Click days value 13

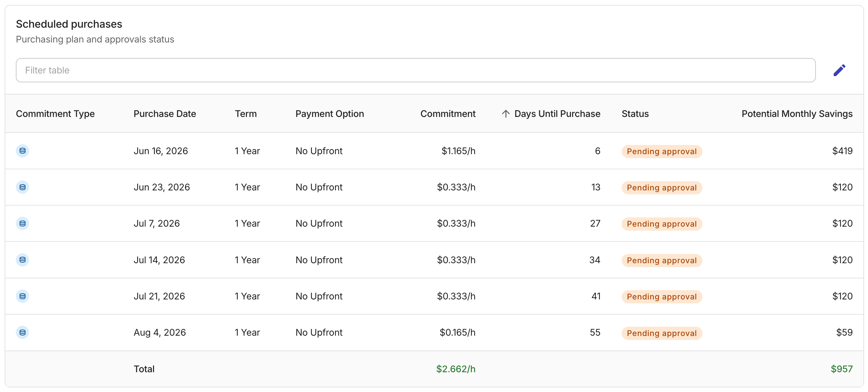[596, 187]
